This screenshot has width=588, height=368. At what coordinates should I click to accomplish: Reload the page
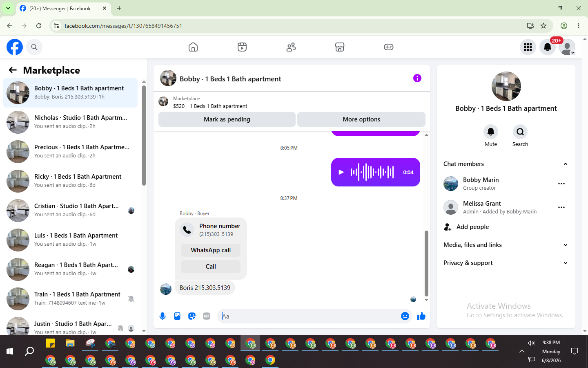click(39, 26)
